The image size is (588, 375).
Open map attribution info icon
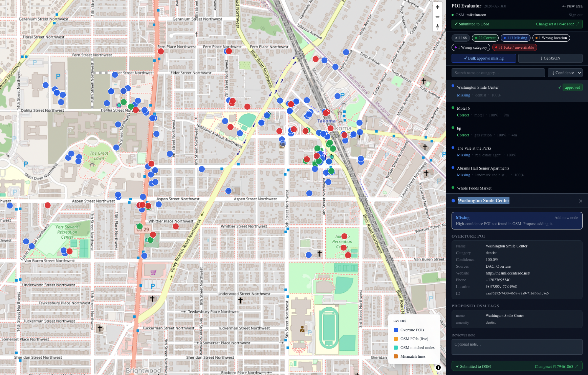point(438,368)
